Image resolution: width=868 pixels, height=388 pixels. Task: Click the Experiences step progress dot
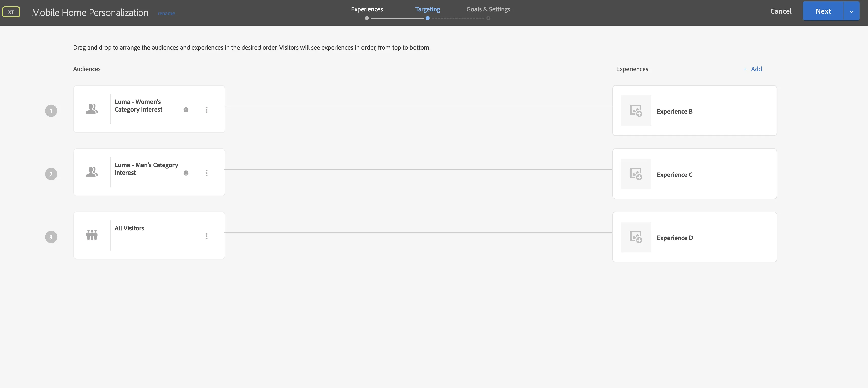pos(367,18)
